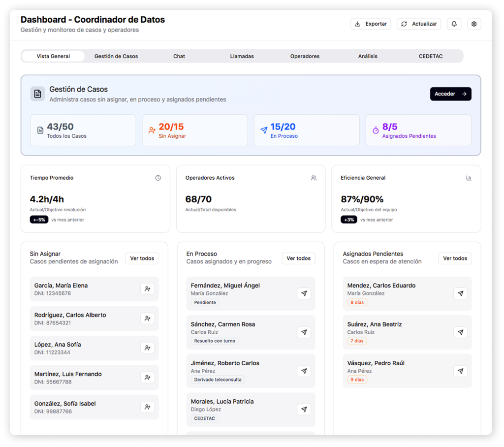Go to the Llamadas tab
Viewport: 504px width, 447px height.
242,56
